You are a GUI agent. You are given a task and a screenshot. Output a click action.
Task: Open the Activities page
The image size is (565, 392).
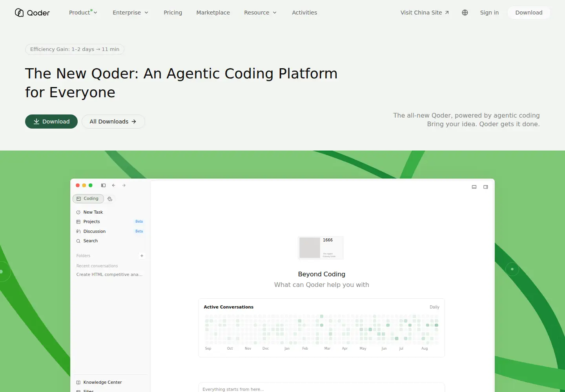coord(304,13)
